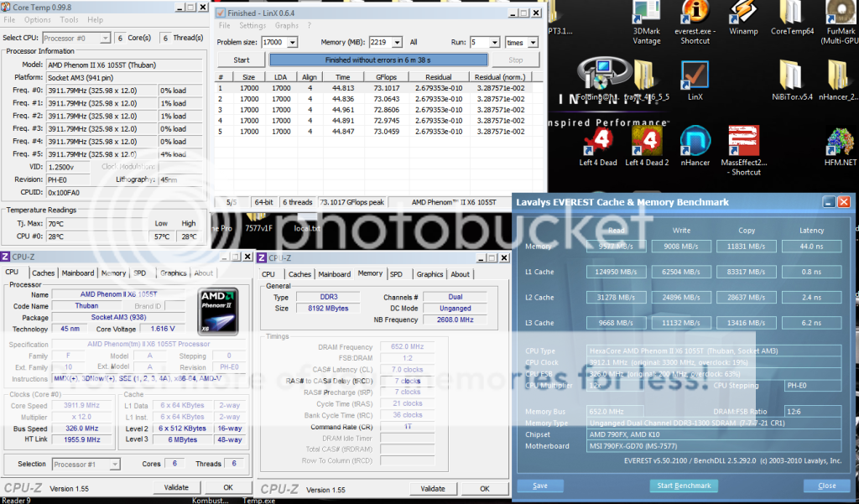Click the Z icon of CPU-Z Memory window
Image resolution: width=859 pixels, height=504 pixels.
coord(262,257)
